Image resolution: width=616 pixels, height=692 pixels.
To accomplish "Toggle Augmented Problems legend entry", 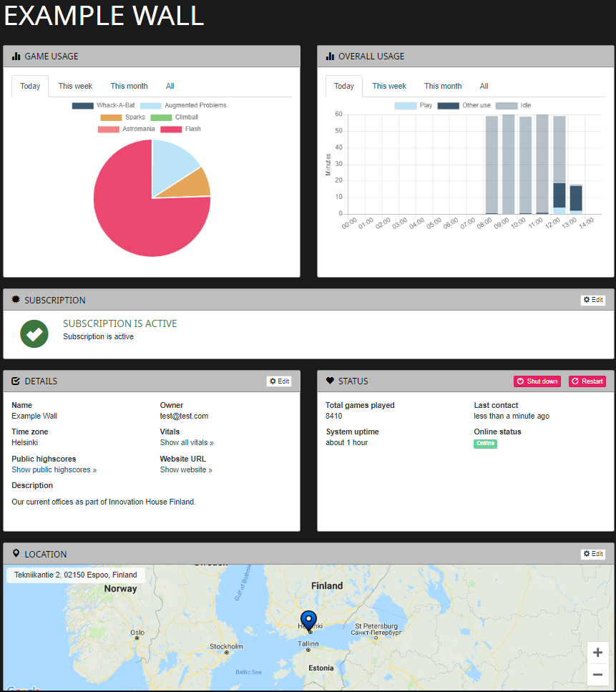I will pos(183,105).
